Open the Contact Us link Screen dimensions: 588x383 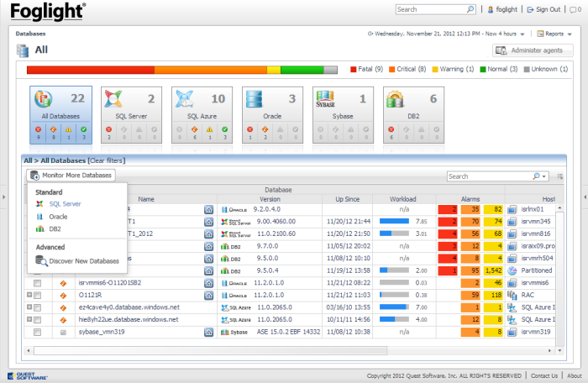[544, 375]
